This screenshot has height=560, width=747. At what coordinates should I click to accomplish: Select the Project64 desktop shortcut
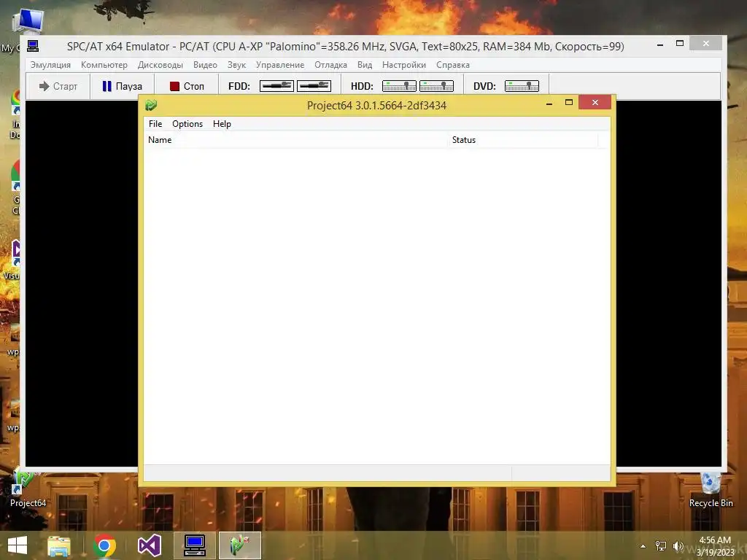[x=28, y=489]
